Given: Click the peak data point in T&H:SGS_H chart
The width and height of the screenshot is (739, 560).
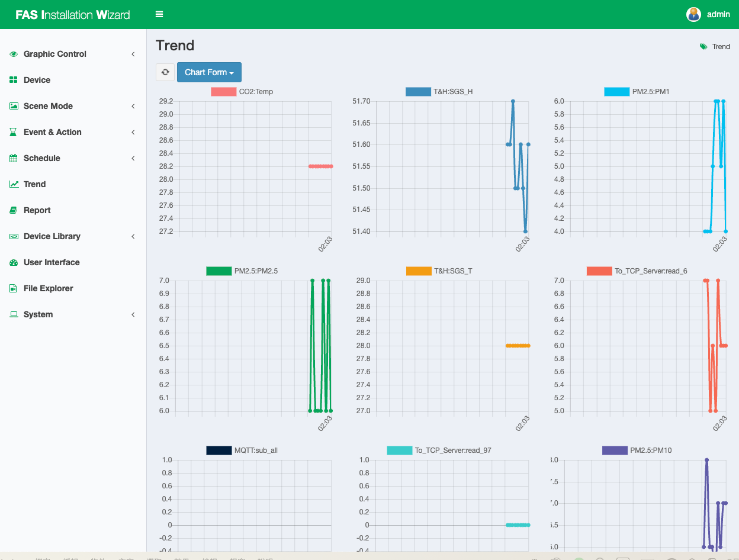Looking at the screenshot, I should (x=513, y=101).
